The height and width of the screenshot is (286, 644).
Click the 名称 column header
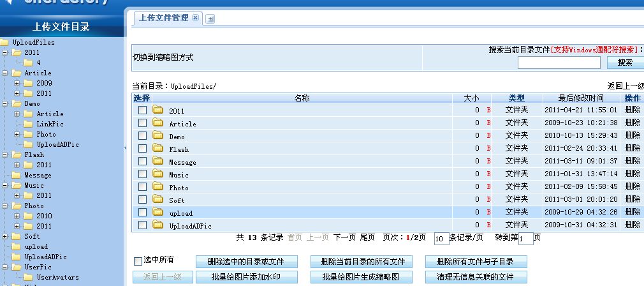tap(302, 98)
